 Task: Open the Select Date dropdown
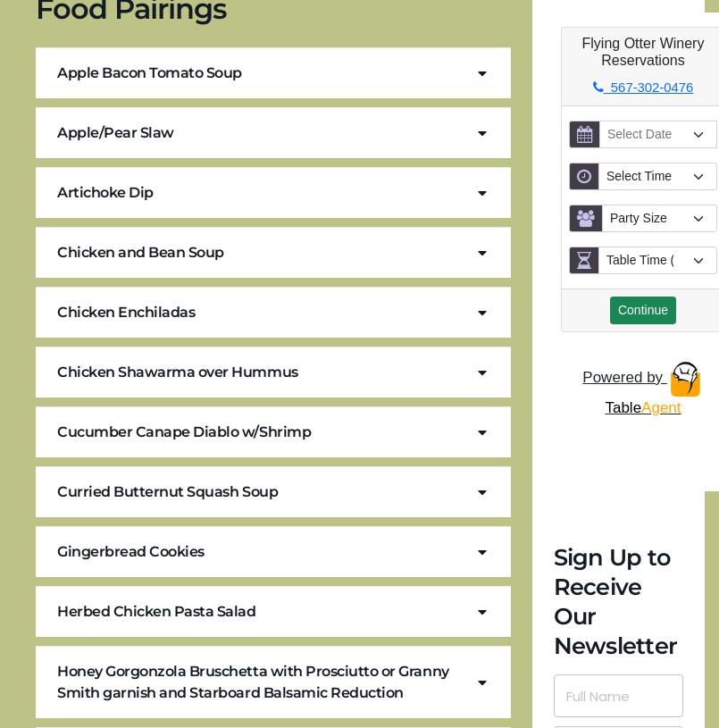[657, 135]
